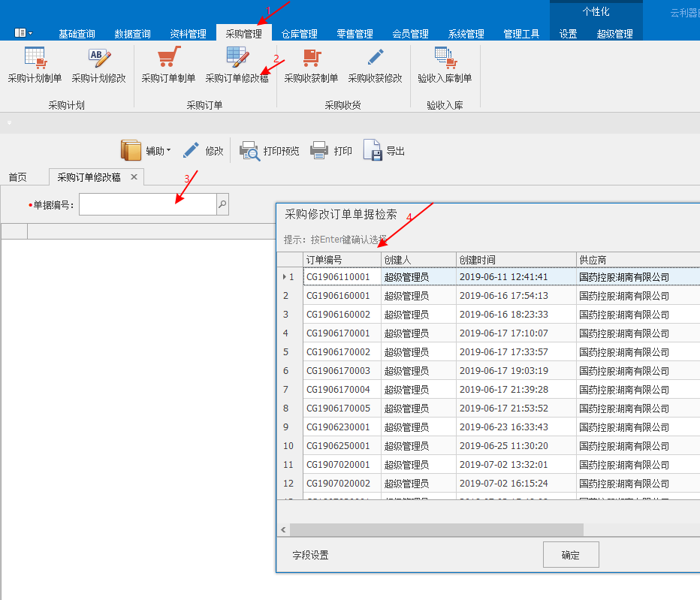Select order CG1906230001
This screenshot has width=700, height=600.
click(338, 427)
